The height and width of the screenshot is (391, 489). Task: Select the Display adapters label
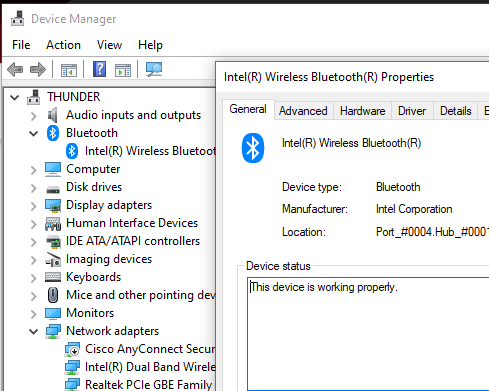109,205
